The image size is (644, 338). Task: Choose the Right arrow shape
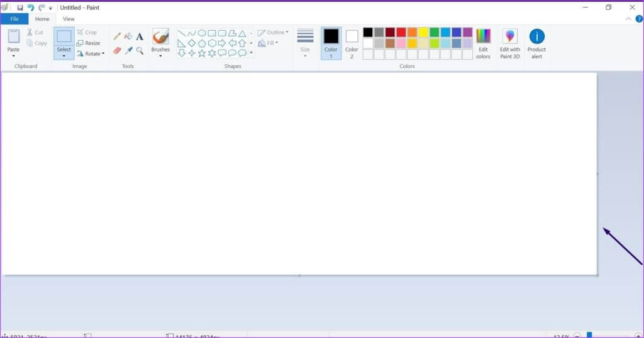coord(222,43)
